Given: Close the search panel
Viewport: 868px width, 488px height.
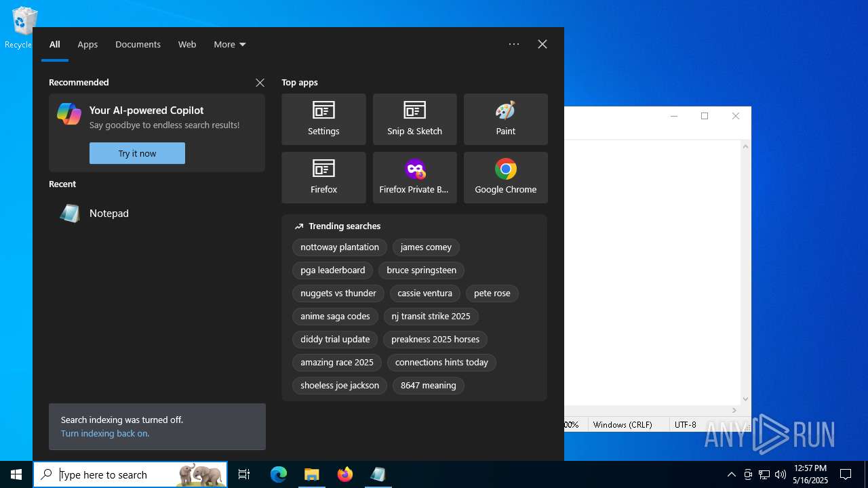Looking at the screenshot, I should (542, 44).
